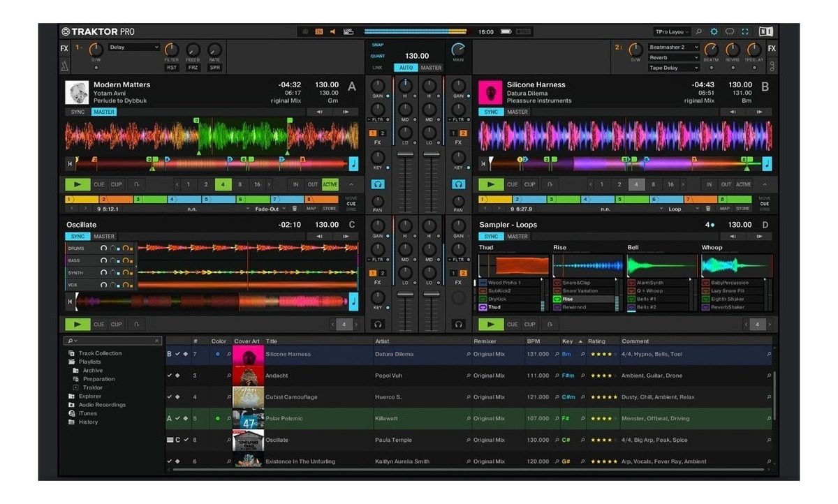Click the stereo link icon under right FX

pos(772,67)
